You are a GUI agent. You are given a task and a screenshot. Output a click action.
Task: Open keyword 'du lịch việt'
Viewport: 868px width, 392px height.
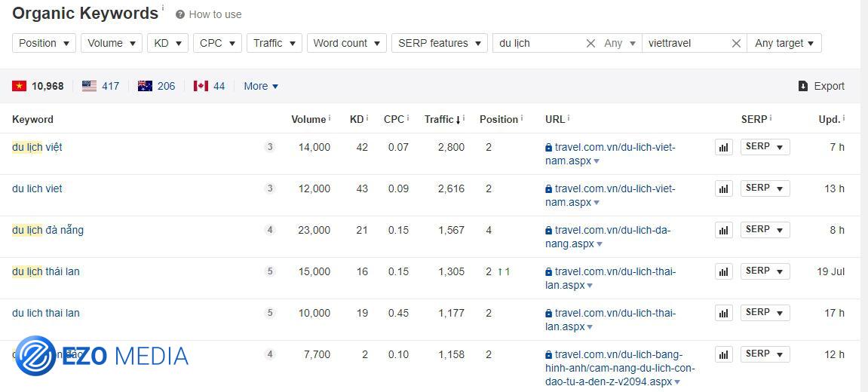pos(37,147)
